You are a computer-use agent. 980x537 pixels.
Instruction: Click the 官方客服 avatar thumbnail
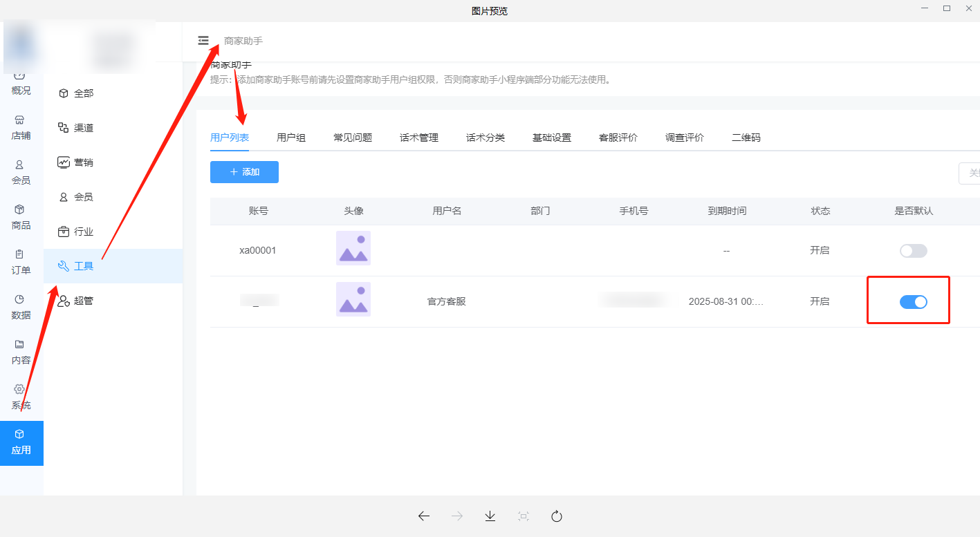(x=353, y=299)
